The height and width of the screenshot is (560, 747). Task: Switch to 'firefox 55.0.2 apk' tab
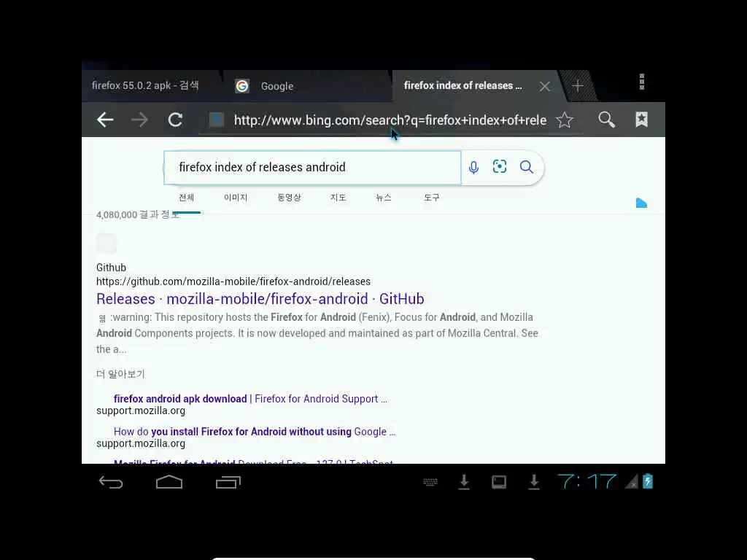click(150, 86)
